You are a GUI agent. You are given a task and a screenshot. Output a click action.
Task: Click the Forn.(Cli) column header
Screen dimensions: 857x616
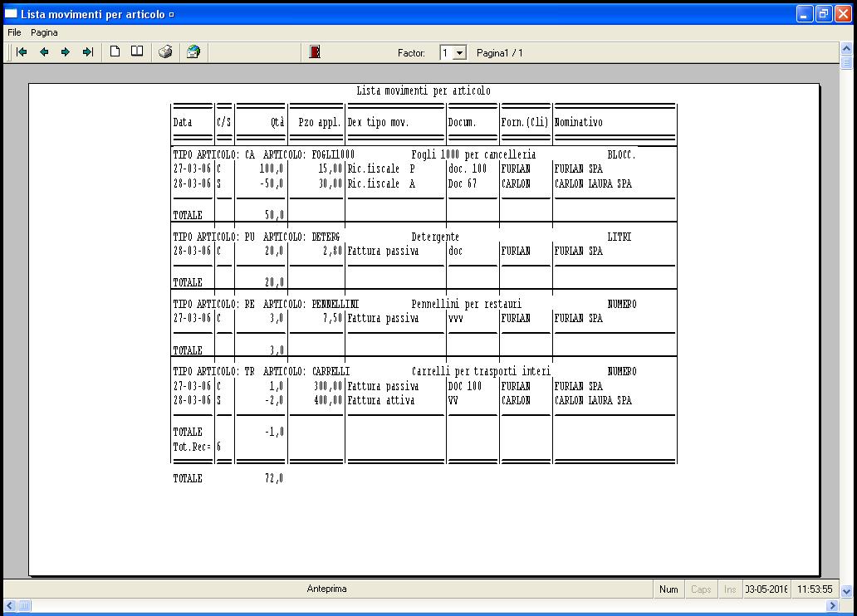pos(525,122)
